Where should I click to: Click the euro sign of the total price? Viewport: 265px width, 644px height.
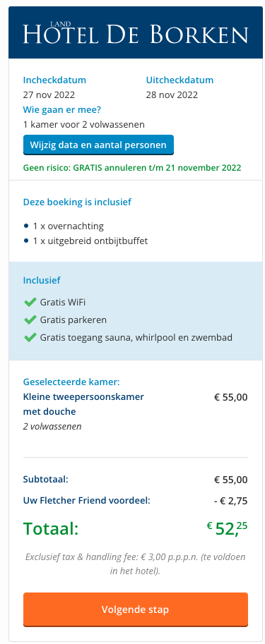click(x=209, y=525)
